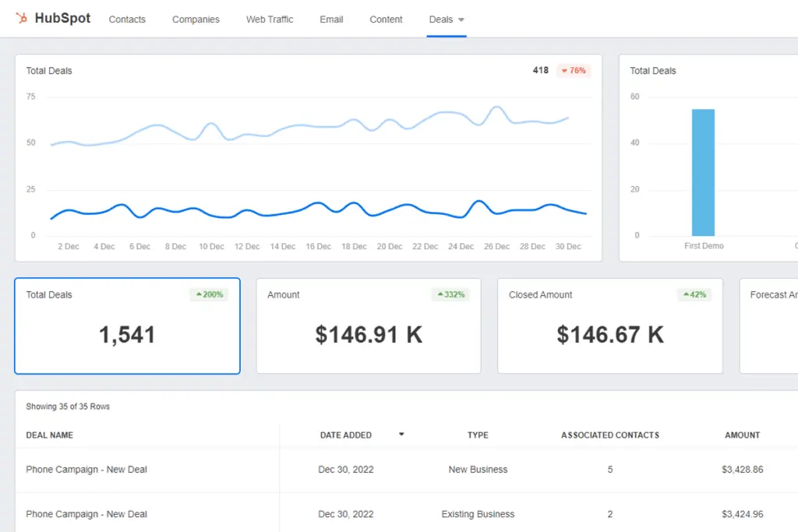The height and width of the screenshot is (532, 798).
Task: Click the 76% decrease badge
Action: (574, 71)
